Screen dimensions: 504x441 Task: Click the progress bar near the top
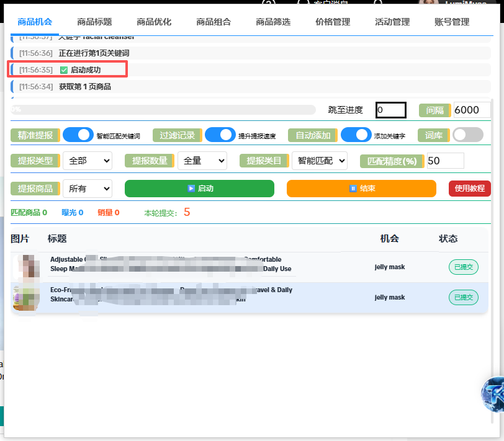pos(161,109)
